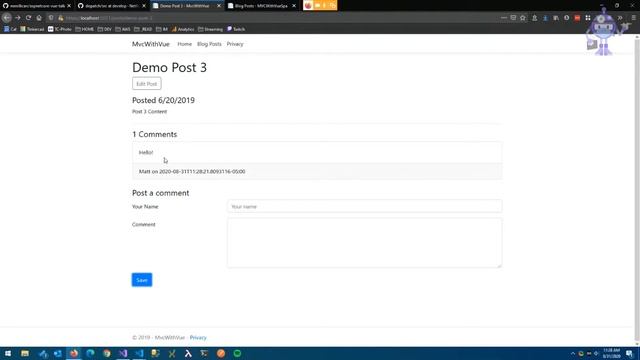Viewport: 640px width, 360px height.
Task: Click the MvcWithVue brand link
Action: (151, 44)
